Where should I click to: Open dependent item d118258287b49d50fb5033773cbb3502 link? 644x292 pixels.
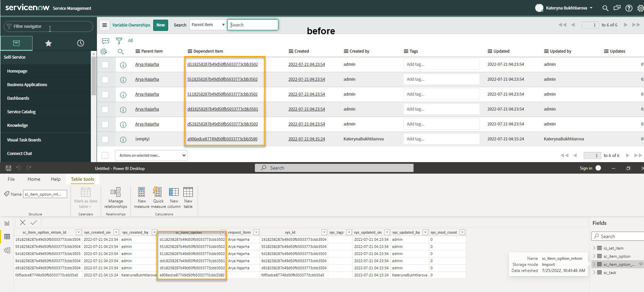222,64
